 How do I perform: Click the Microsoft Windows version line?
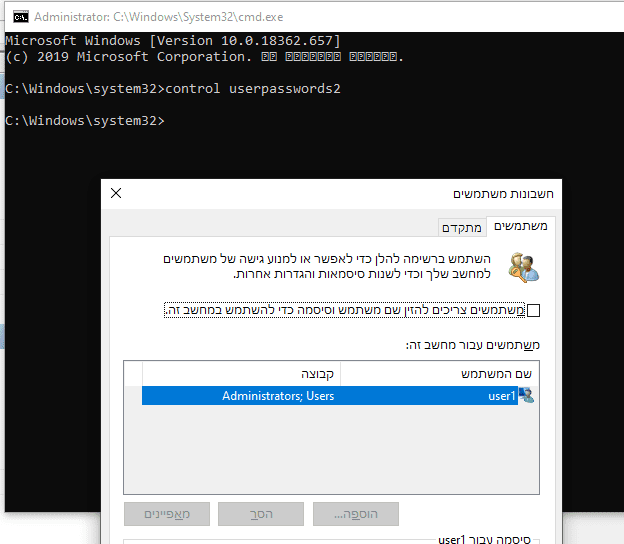[173, 41]
